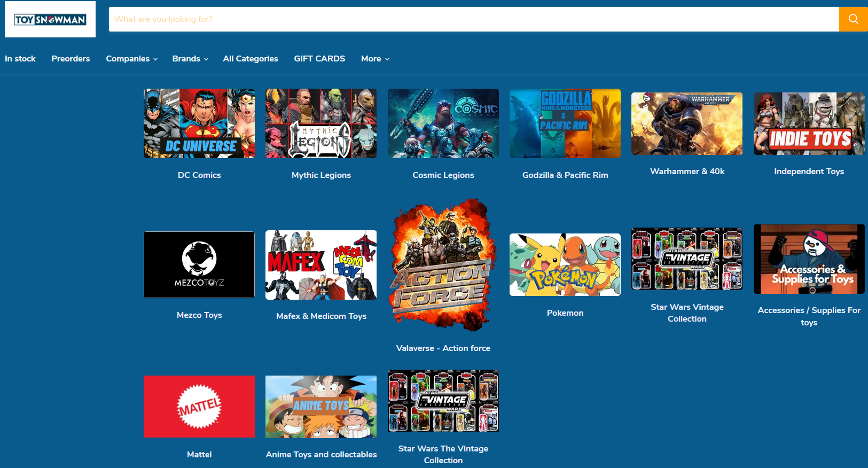Follow the 'DC Comics' text link

(199, 175)
